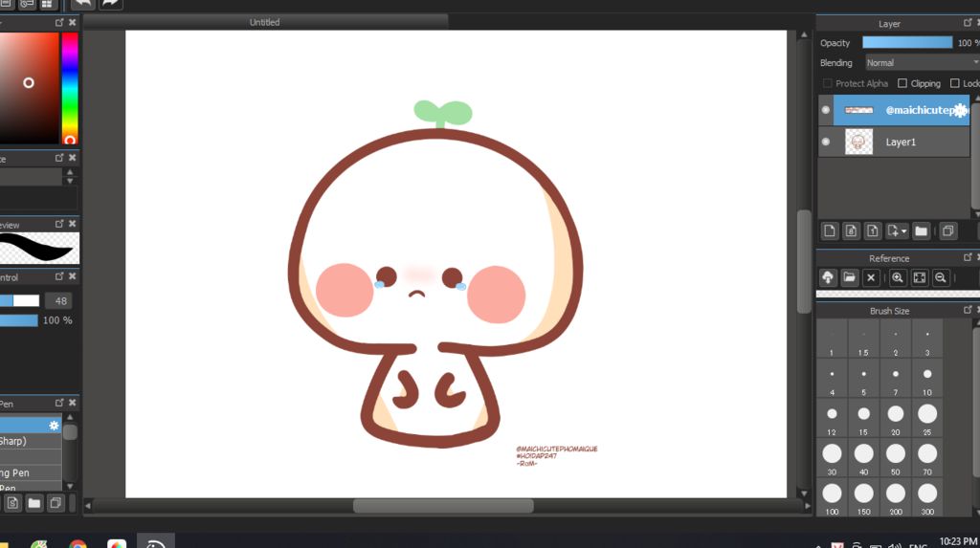The image size is (980, 548).
Task: Open the add special layer dropdown
Action: [897, 231]
